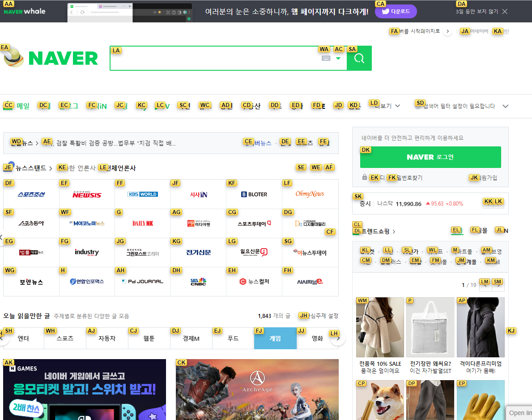The height and width of the screenshot is (420, 532).
Task: Select the 웹툰 topic tab
Action: (x=149, y=338)
